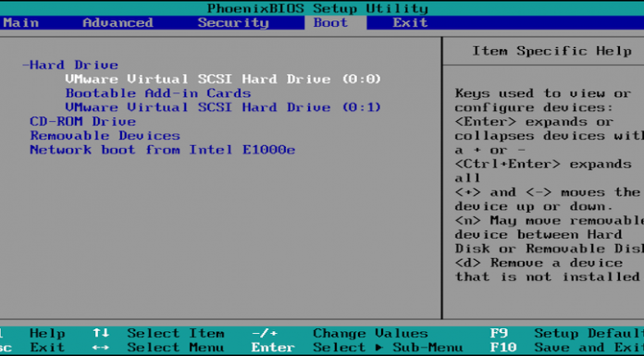Image resolution: width=644 pixels, height=356 pixels.
Task: Click Select Menu footer label
Action: [x=176, y=348]
